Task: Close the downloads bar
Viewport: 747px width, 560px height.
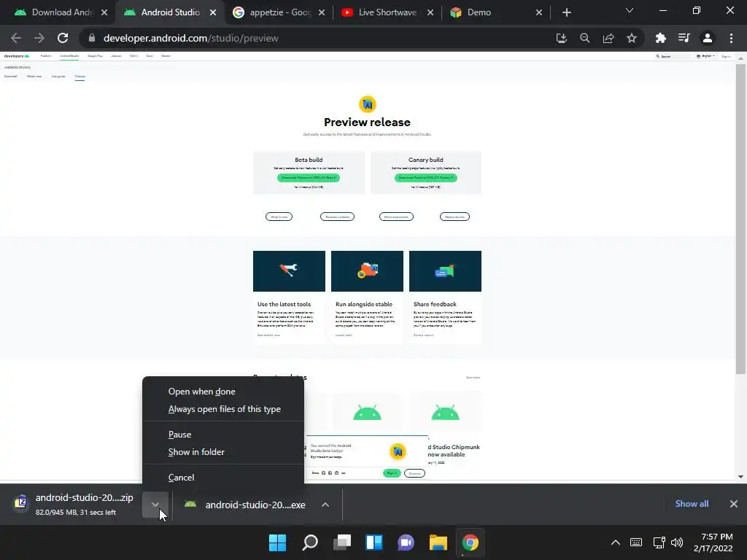Action: coord(734,504)
